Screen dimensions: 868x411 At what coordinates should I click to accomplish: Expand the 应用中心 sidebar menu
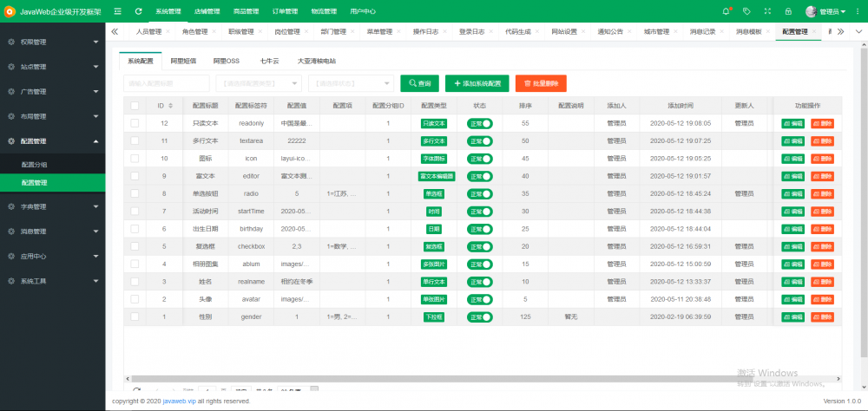tap(53, 257)
